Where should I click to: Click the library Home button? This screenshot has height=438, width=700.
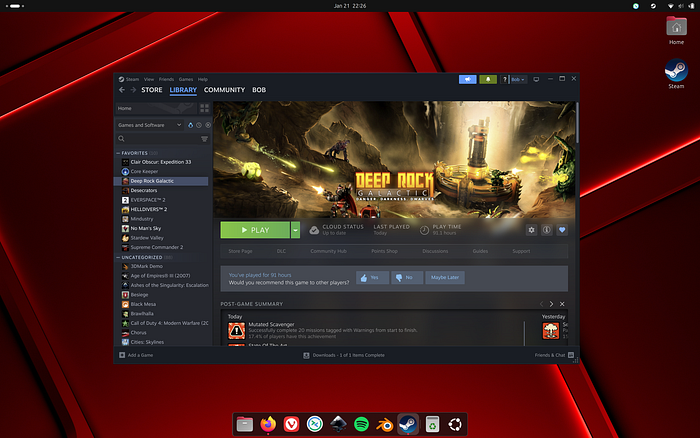click(x=156, y=108)
